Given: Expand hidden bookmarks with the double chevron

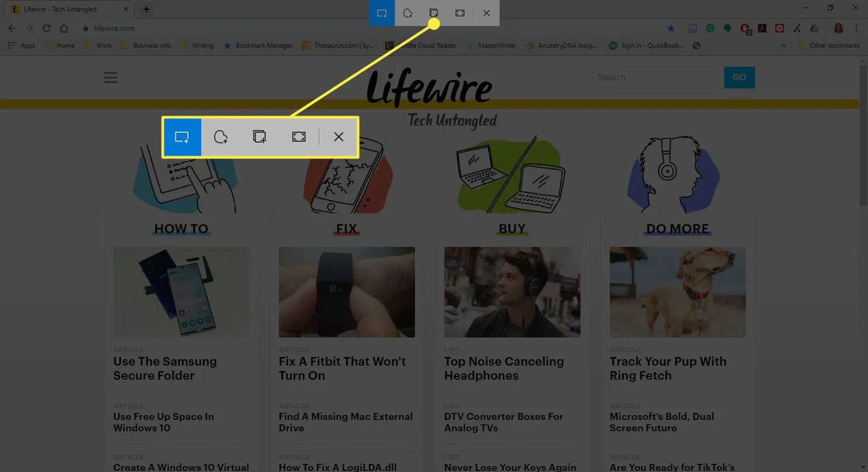Looking at the screenshot, I should point(783,46).
